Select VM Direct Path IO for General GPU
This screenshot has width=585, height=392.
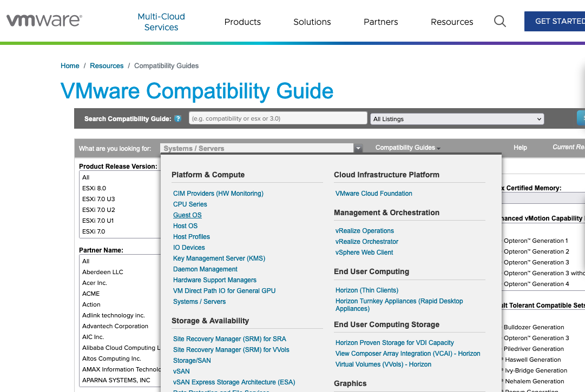tap(224, 291)
